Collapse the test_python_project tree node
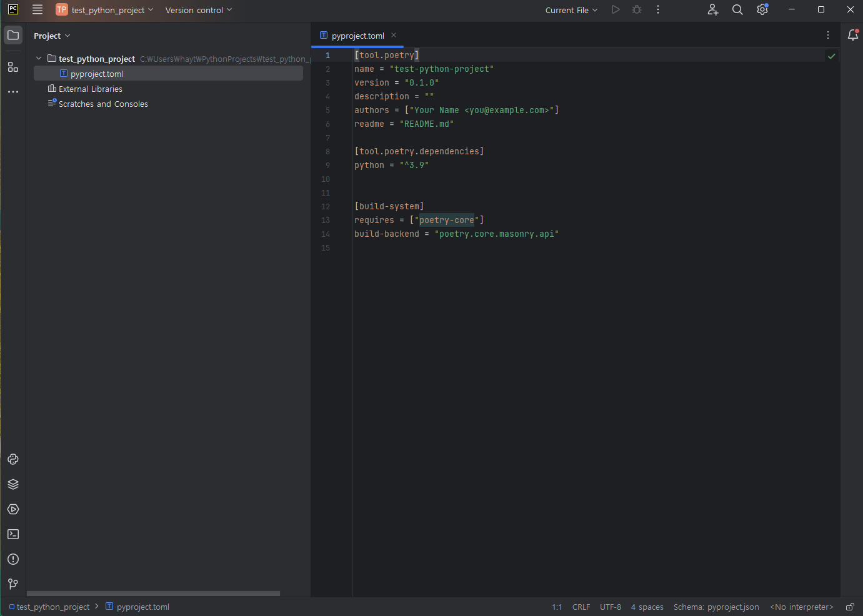863x616 pixels. click(39, 59)
